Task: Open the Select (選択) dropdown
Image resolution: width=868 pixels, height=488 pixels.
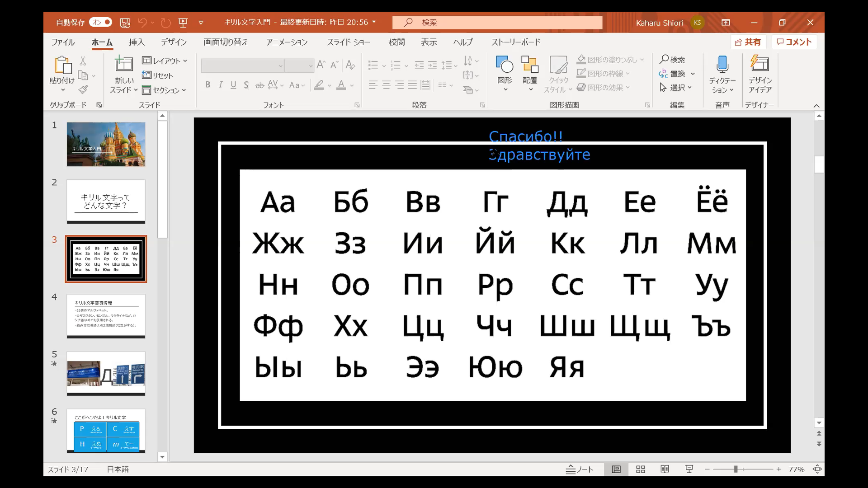Action: click(676, 87)
